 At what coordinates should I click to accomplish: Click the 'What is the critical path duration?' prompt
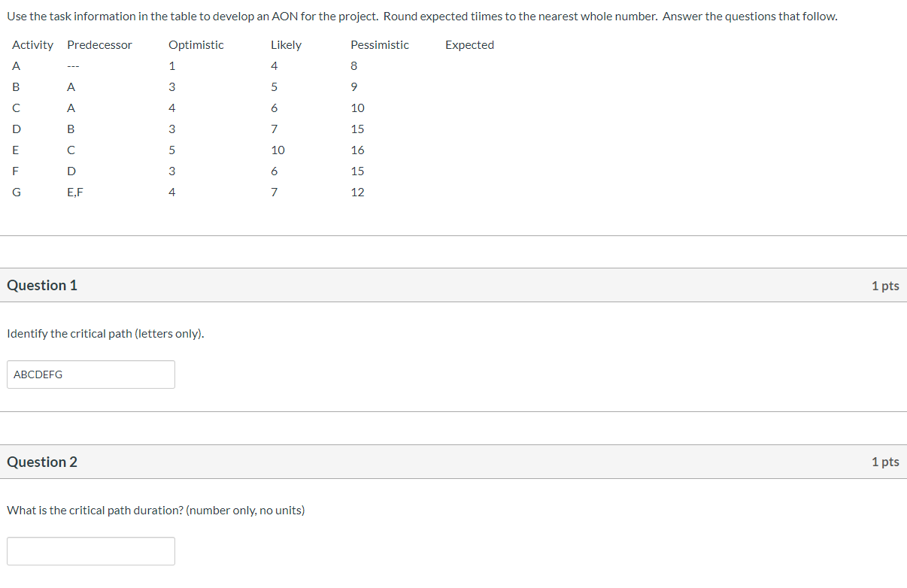click(x=156, y=510)
